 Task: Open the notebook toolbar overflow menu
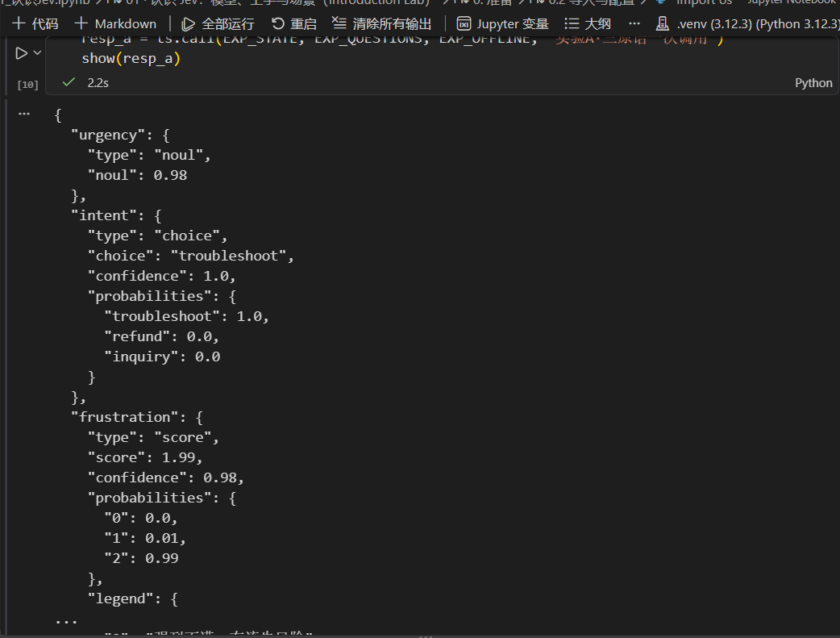634,24
